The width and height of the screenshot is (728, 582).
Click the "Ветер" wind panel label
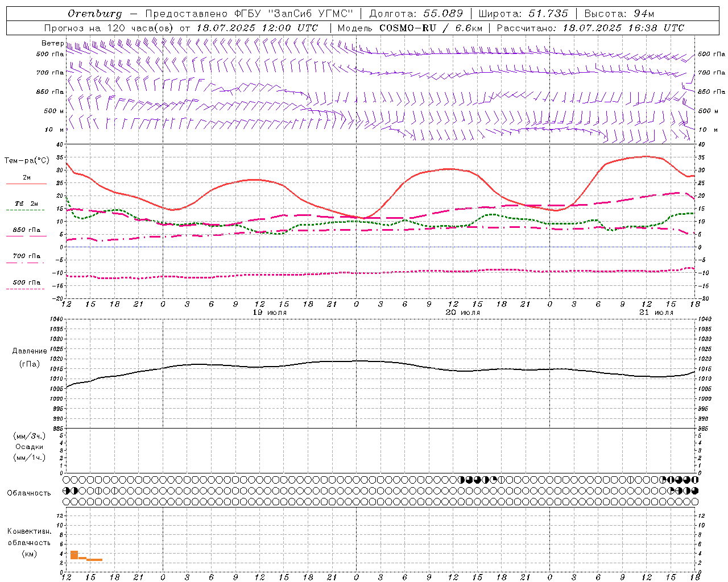pyautogui.click(x=52, y=43)
